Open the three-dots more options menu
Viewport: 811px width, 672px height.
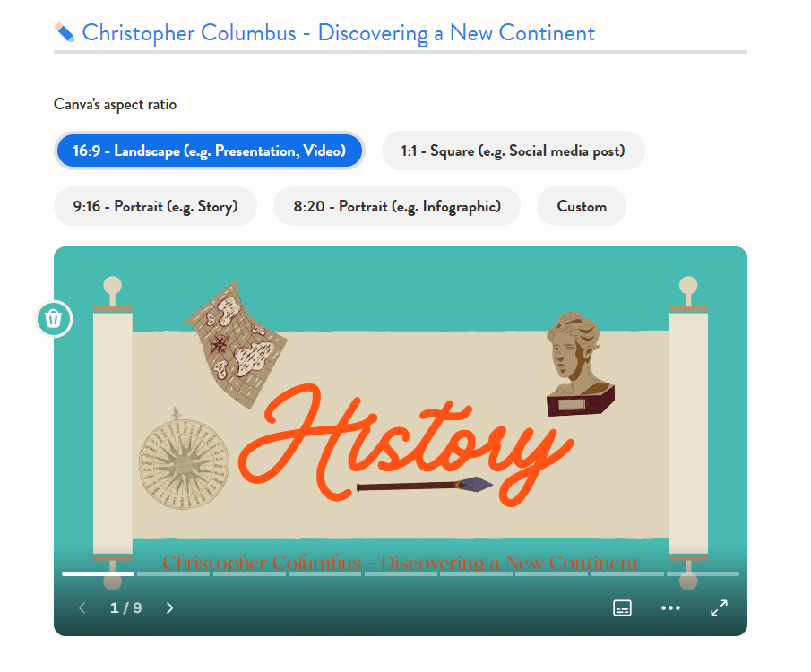tap(670, 608)
